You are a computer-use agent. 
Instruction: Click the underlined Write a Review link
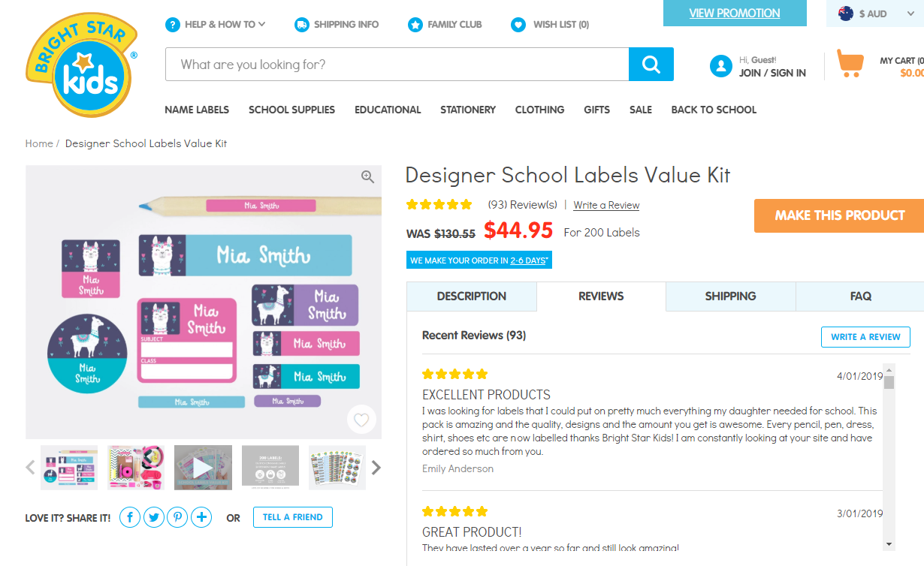[606, 205]
